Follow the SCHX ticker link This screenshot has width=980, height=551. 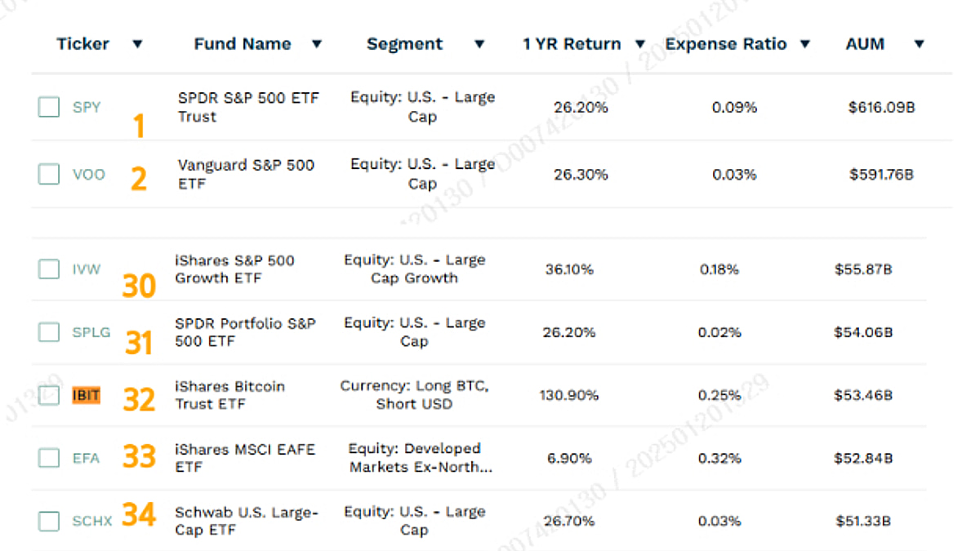(91, 521)
